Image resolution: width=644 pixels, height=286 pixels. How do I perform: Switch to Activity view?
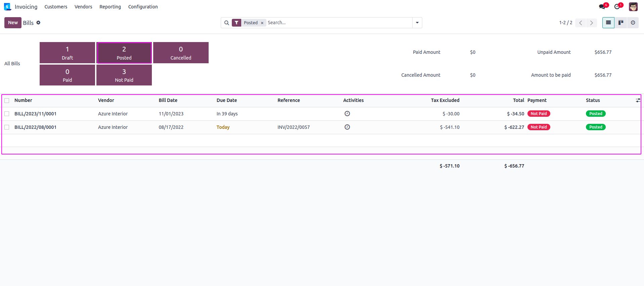pos(633,23)
